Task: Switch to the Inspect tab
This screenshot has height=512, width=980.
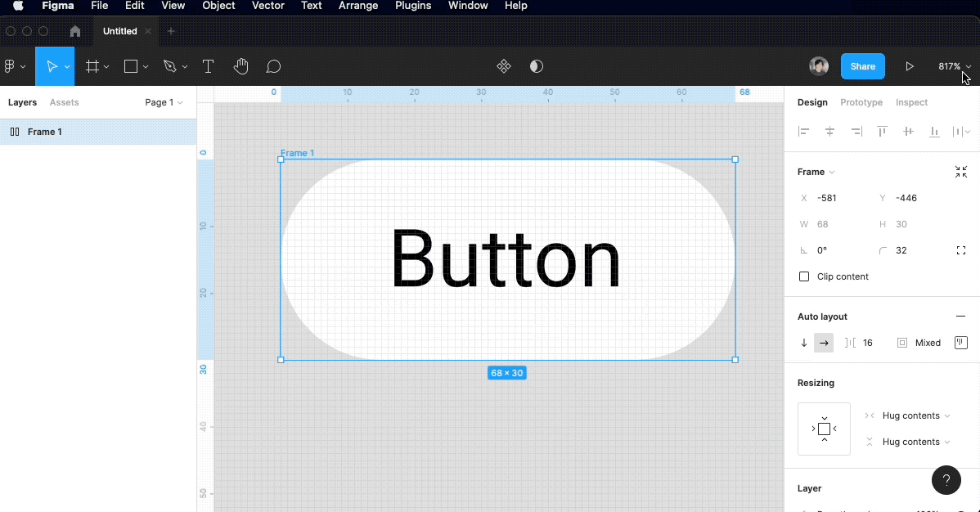Action: (911, 102)
